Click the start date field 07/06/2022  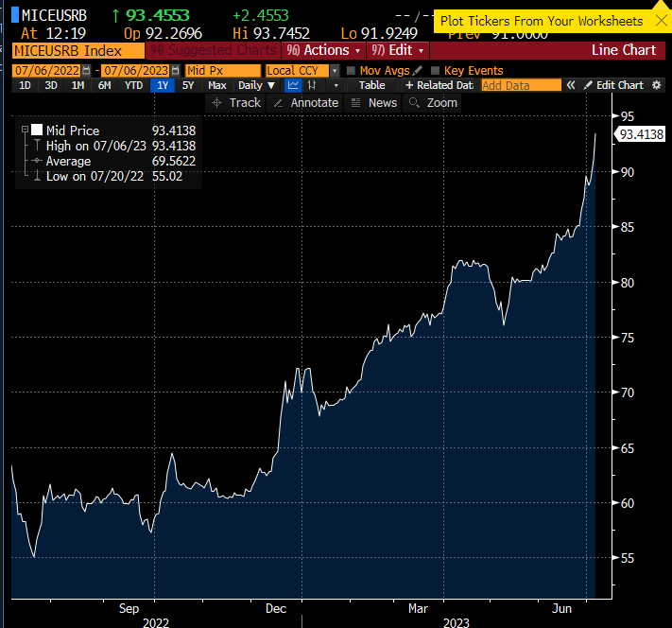(x=47, y=70)
